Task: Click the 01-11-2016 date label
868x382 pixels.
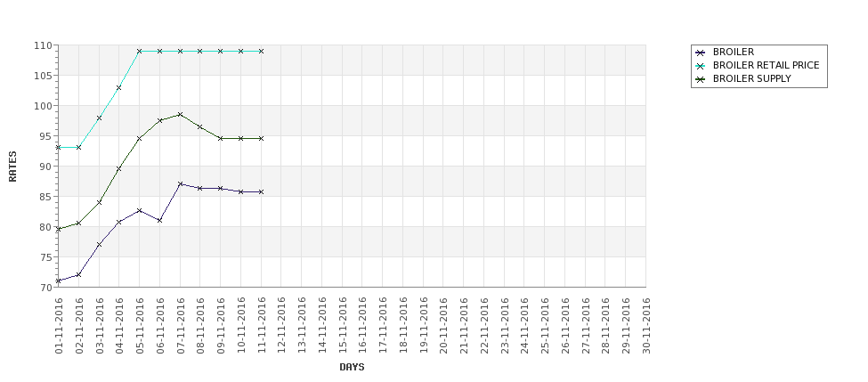Action: coord(59,326)
